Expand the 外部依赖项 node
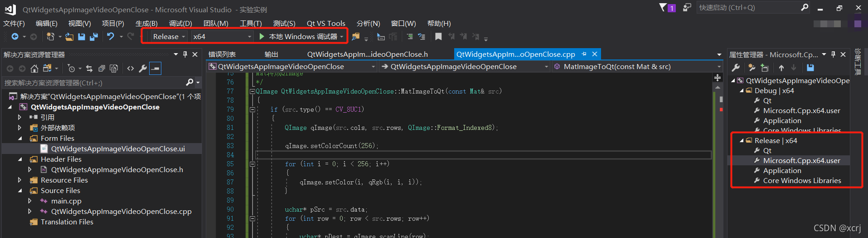868x238 pixels. 19,128
